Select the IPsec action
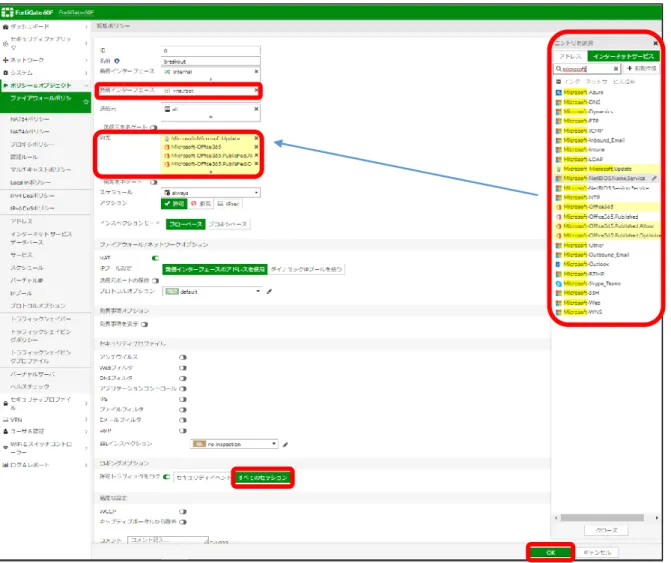Image resolution: width=671 pixels, height=563 pixels. [x=228, y=204]
